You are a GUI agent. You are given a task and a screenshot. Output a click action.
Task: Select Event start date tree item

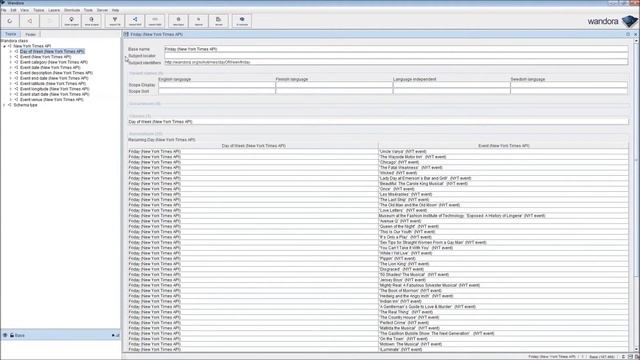click(54, 94)
